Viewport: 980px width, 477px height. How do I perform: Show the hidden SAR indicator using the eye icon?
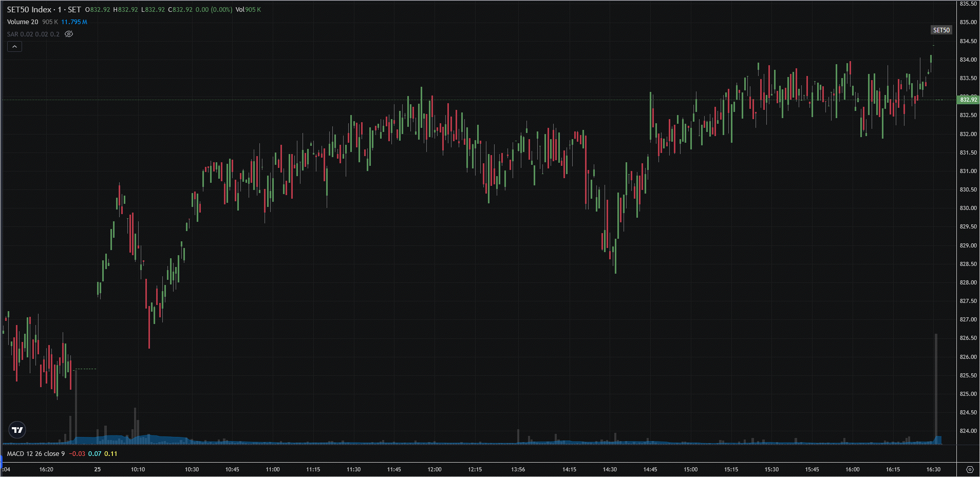point(69,34)
